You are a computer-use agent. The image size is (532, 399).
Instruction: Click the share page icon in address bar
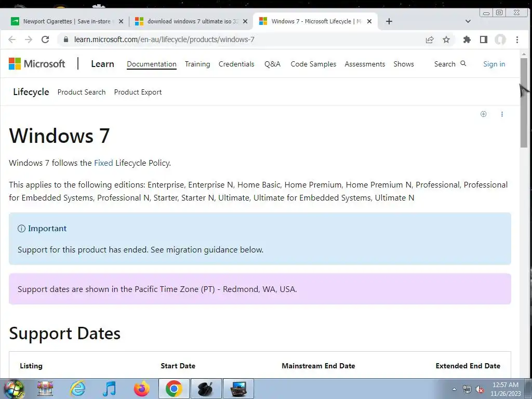pos(430,39)
